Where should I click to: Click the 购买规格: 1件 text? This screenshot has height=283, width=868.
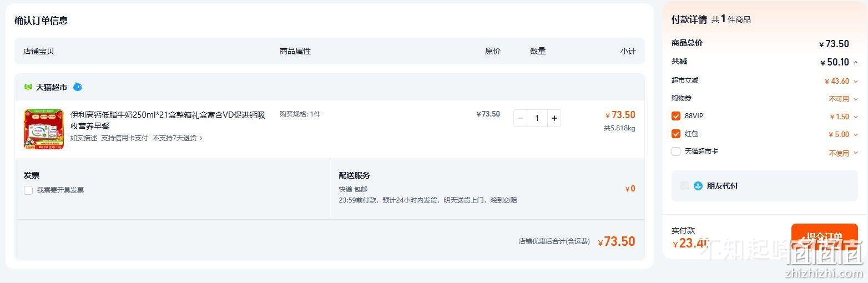point(300,114)
